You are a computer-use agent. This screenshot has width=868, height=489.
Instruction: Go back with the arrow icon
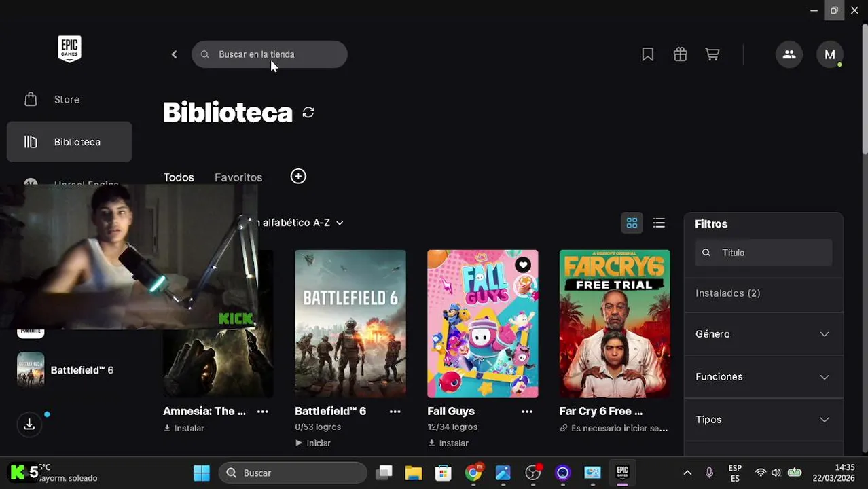tap(174, 54)
